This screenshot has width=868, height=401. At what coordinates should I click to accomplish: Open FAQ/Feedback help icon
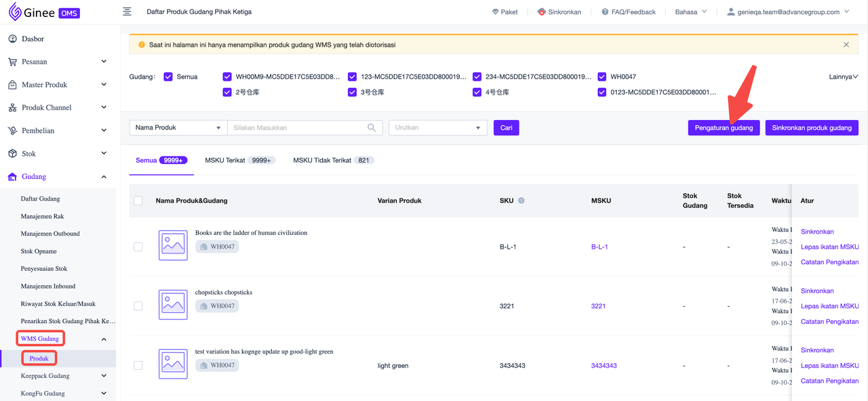point(605,12)
